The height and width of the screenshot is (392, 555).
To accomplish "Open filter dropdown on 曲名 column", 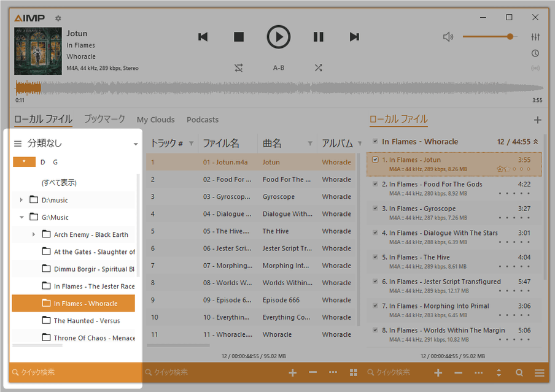I will [x=310, y=144].
